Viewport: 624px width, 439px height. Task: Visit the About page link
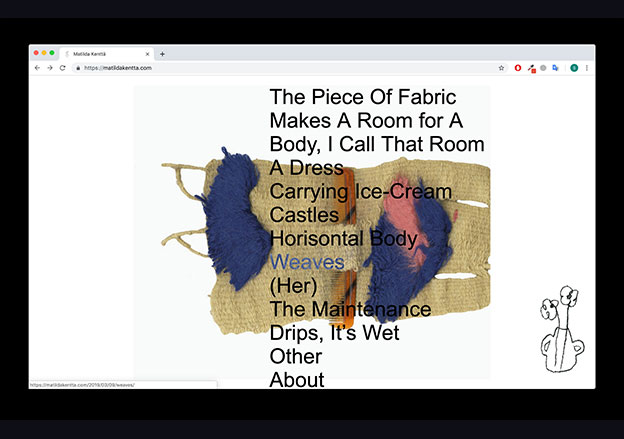(x=297, y=379)
